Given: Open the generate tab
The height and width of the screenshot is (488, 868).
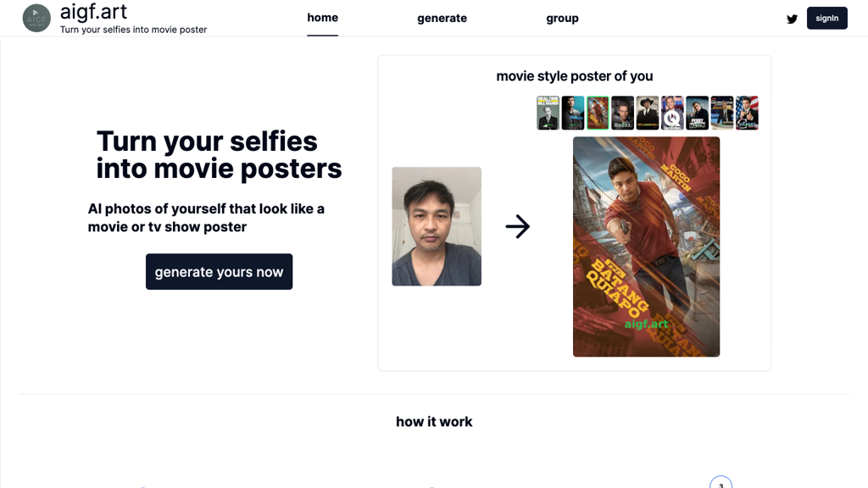Looking at the screenshot, I should tap(442, 18).
